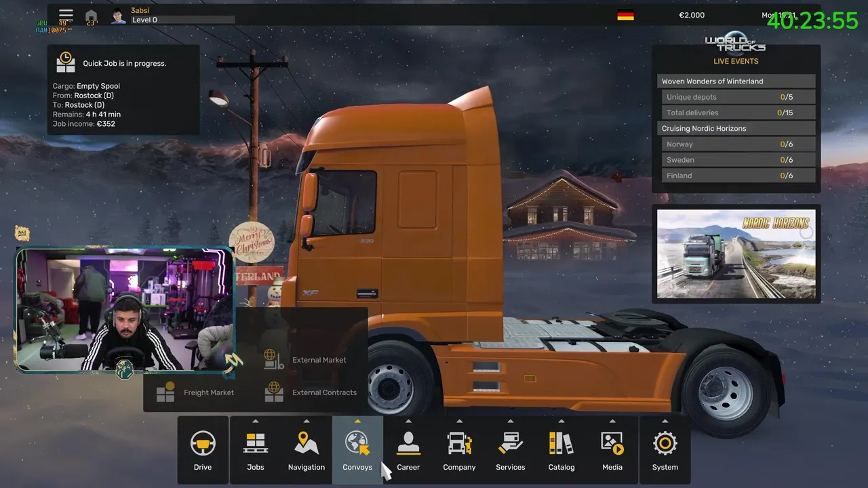Image resolution: width=868 pixels, height=488 pixels.
Task: Click the Woven Wonders of Winterland header
Action: [x=736, y=81]
